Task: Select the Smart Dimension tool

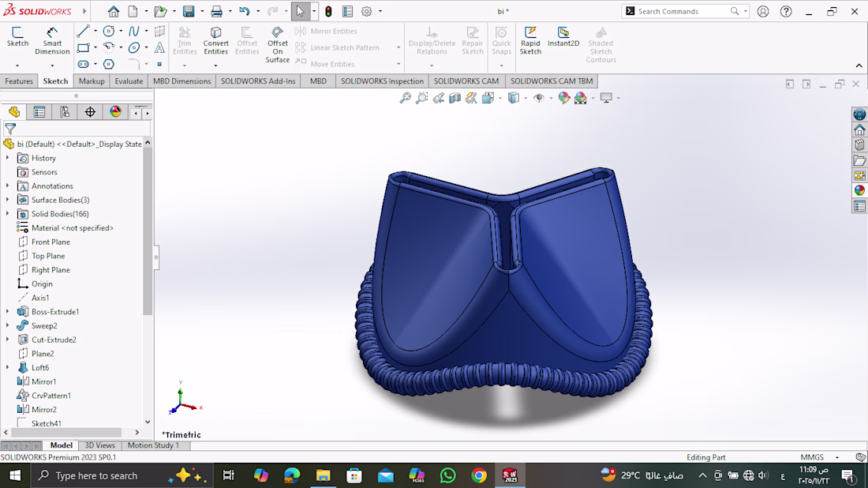Action: (52, 40)
